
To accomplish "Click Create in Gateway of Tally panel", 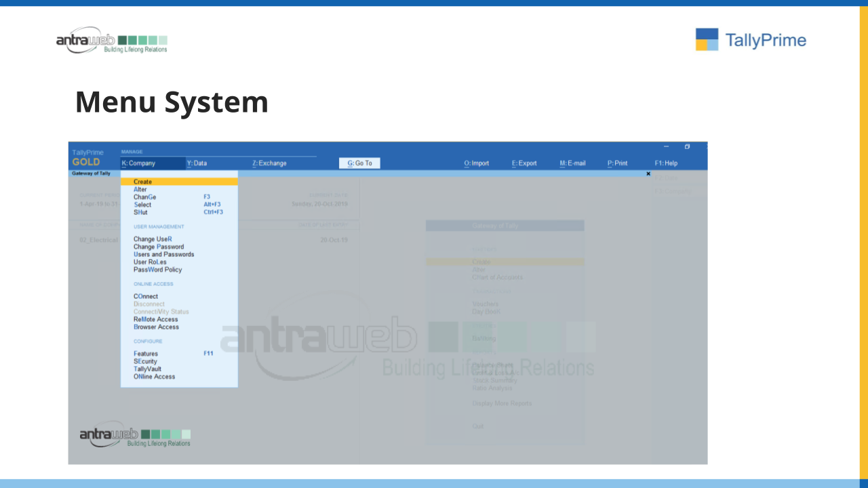I will [505, 262].
